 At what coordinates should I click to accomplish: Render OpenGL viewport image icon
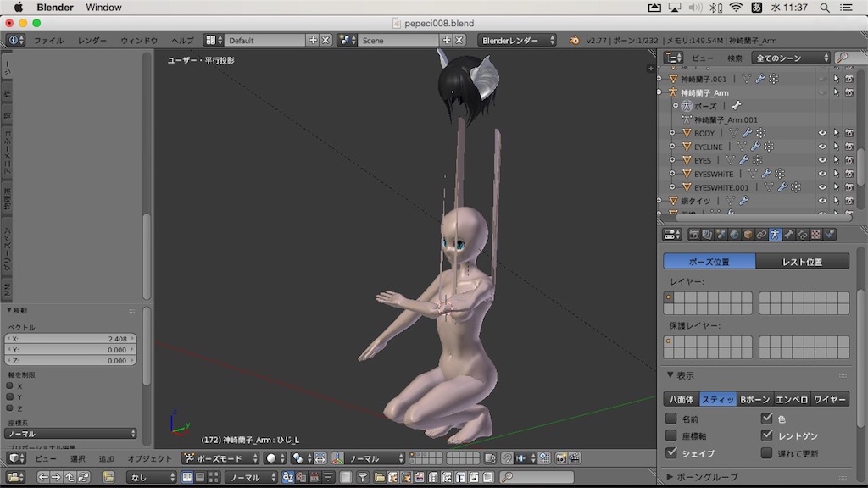(561, 458)
